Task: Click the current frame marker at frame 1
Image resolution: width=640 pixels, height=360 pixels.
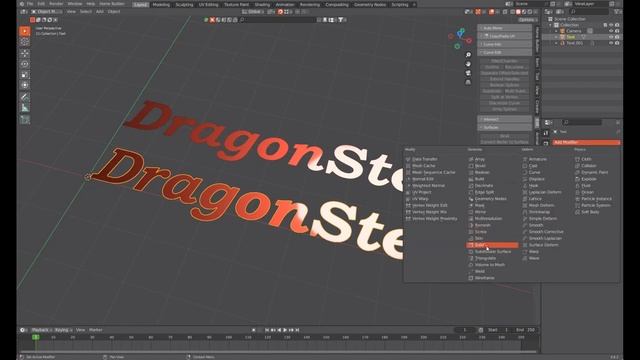Action: [x=36, y=337]
